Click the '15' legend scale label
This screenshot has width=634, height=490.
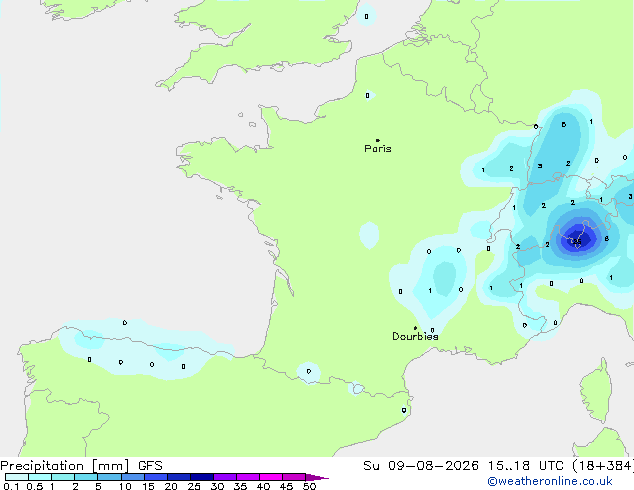(x=148, y=486)
